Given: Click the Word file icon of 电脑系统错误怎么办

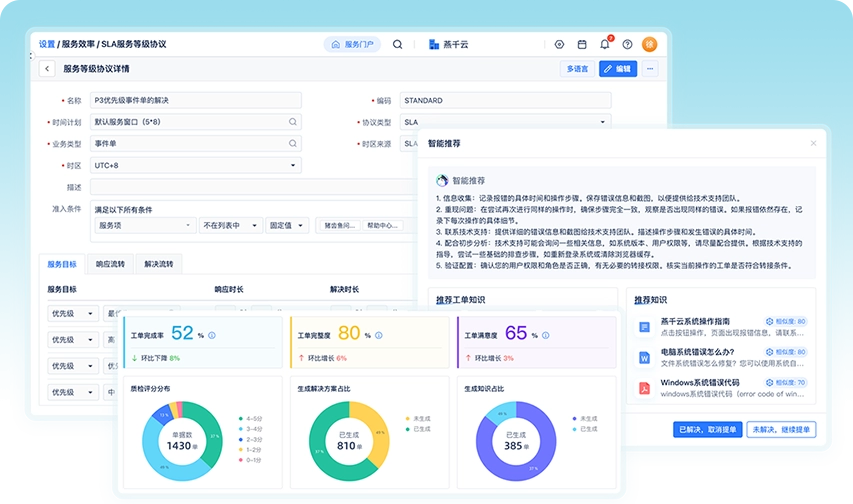Looking at the screenshot, I should (x=645, y=358).
